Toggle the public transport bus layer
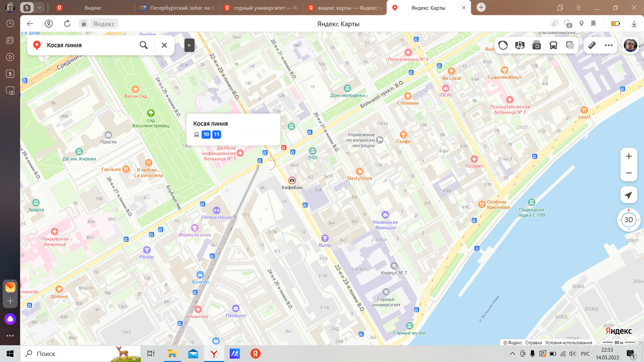The width and height of the screenshot is (644, 362). coord(553,45)
